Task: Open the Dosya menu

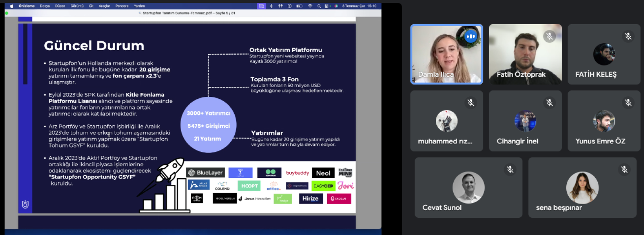Action: (x=45, y=6)
